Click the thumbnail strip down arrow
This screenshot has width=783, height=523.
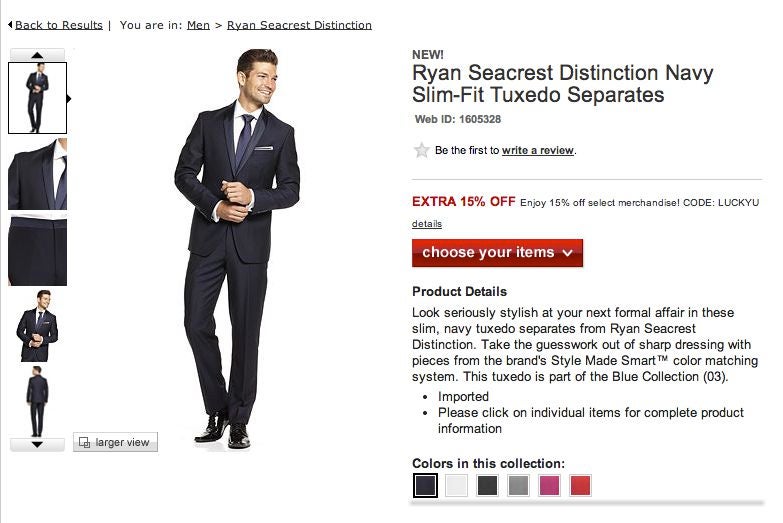pos(37,445)
